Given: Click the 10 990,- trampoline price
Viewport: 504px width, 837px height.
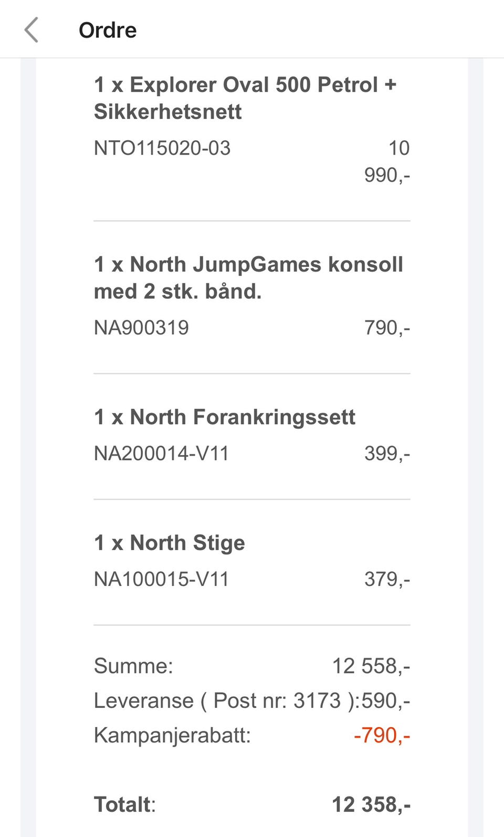Looking at the screenshot, I should [x=387, y=161].
